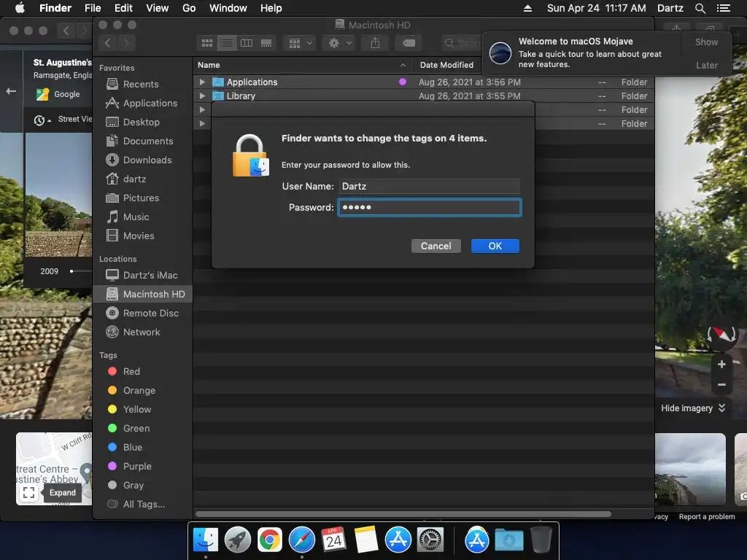Image resolution: width=747 pixels, height=560 pixels.
Task: Go back in Finder window
Action: [x=108, y=43]
